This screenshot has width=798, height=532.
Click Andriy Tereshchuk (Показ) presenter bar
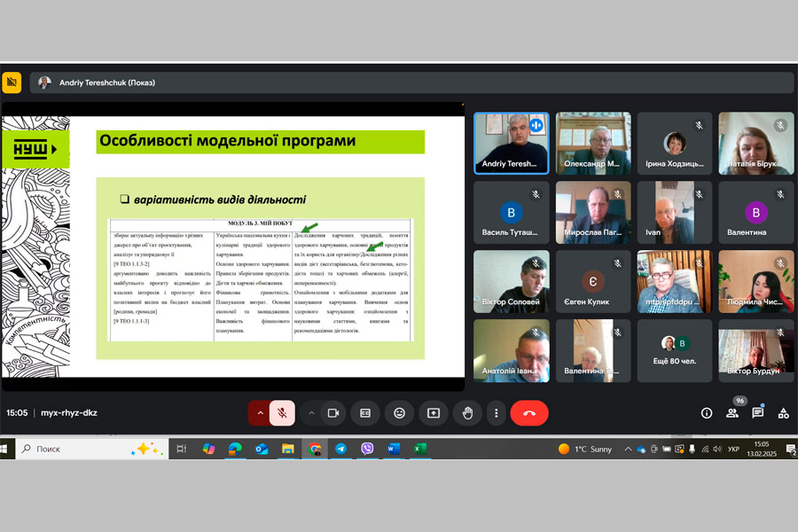click(x=411, y=82)
